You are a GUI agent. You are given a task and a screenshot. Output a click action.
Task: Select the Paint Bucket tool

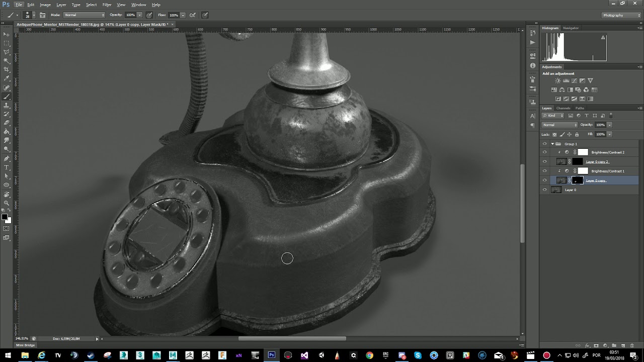click(7, 132)
